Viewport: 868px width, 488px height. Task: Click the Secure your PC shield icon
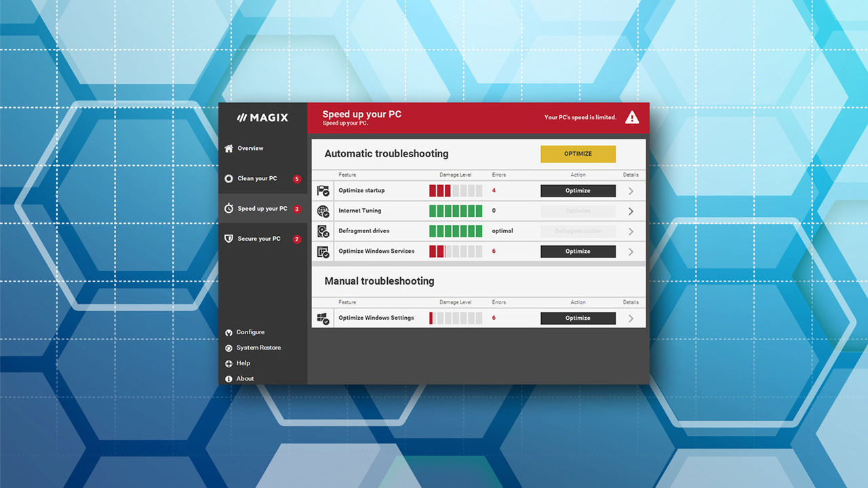(229, 239)
